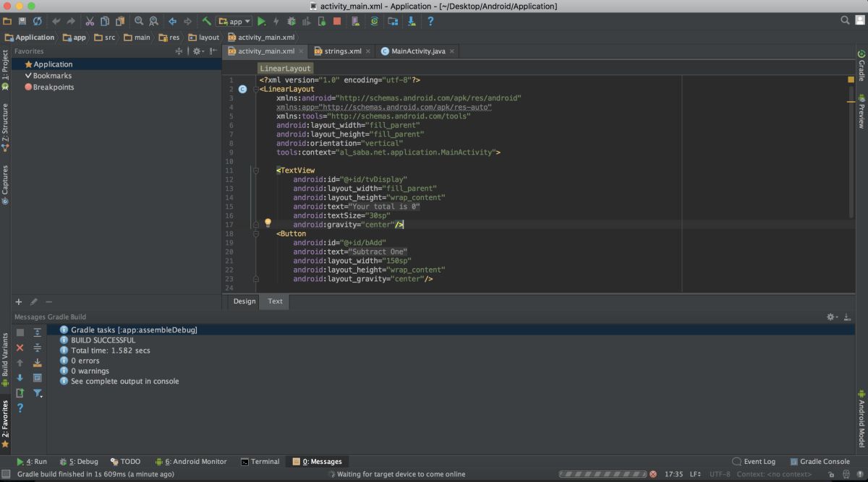Click the Paste clipboard icon

tap(119, 22)
